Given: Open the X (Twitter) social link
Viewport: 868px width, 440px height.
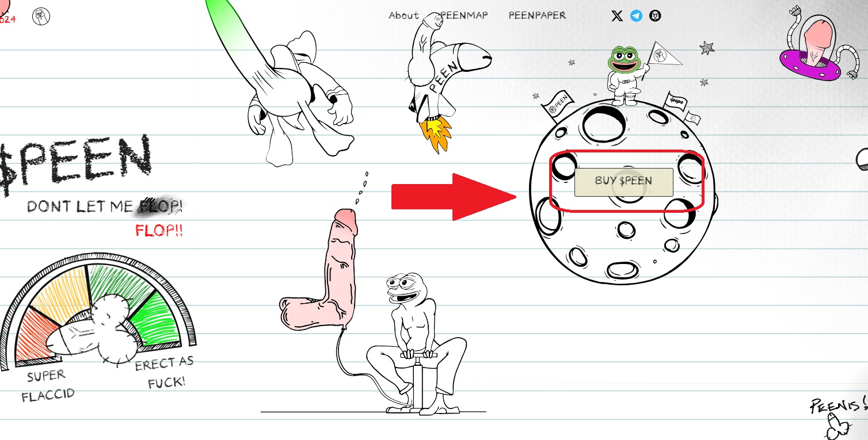Looking at the screenshot, I should coord(616,16).
